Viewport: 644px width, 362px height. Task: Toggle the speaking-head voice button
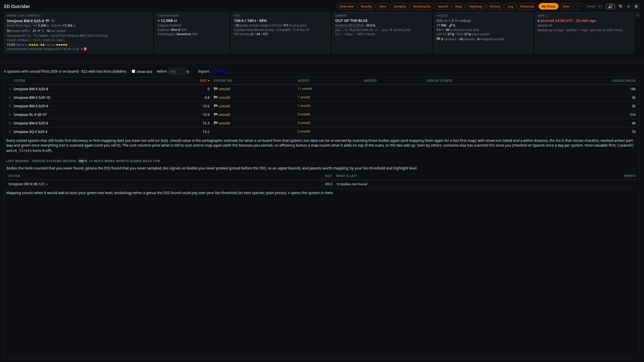point(621,6)
